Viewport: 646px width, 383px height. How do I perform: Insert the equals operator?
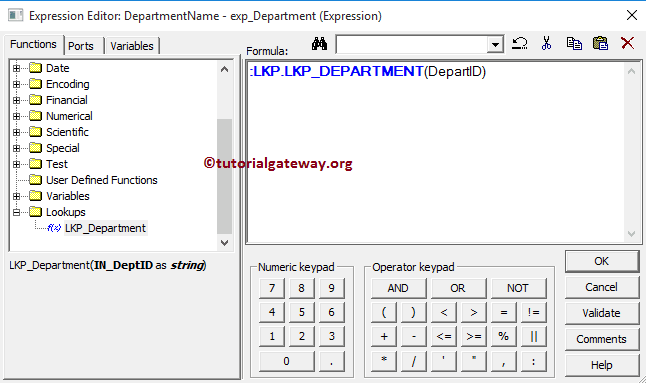(503, 313)
